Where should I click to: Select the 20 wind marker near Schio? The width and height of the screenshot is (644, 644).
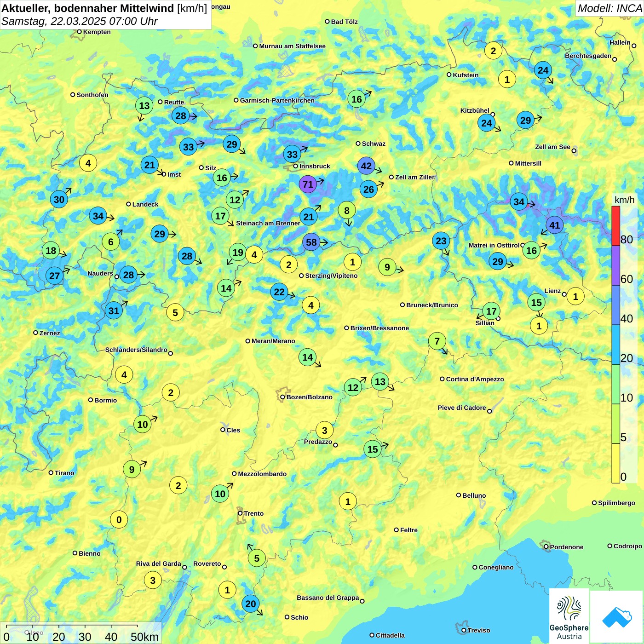click(x=251, y=604)
